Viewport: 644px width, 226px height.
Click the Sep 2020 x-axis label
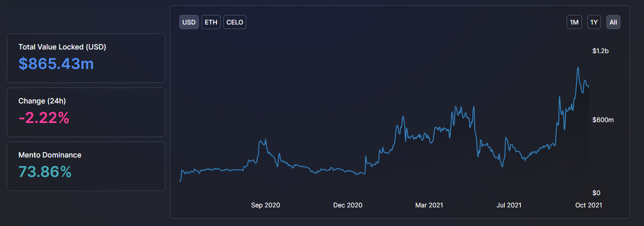click(x=265, y=205)
